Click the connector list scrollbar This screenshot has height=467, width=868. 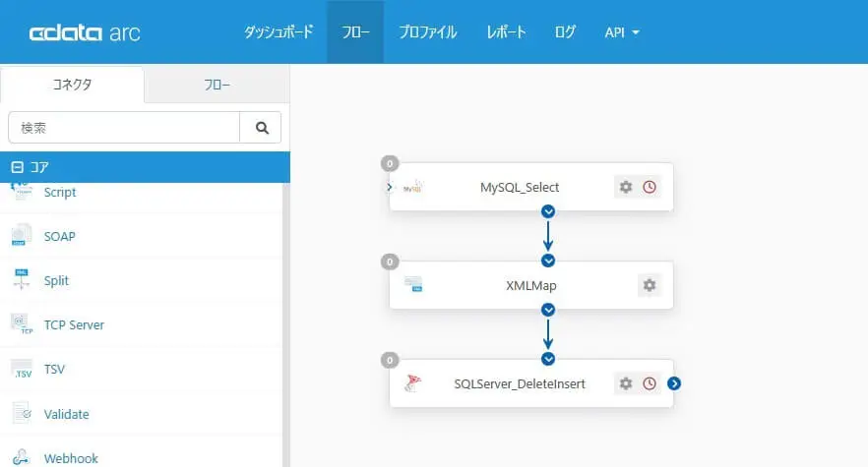[286, 325]
